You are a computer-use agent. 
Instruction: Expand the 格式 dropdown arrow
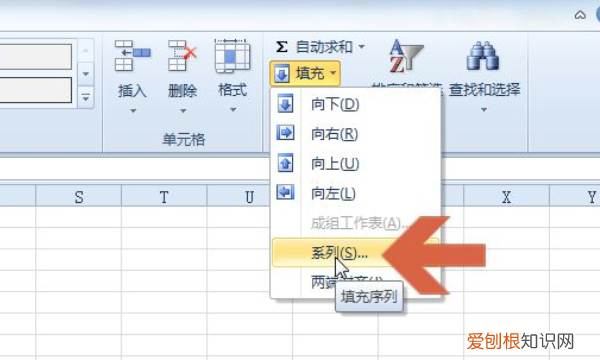click(x=233, y=110)
